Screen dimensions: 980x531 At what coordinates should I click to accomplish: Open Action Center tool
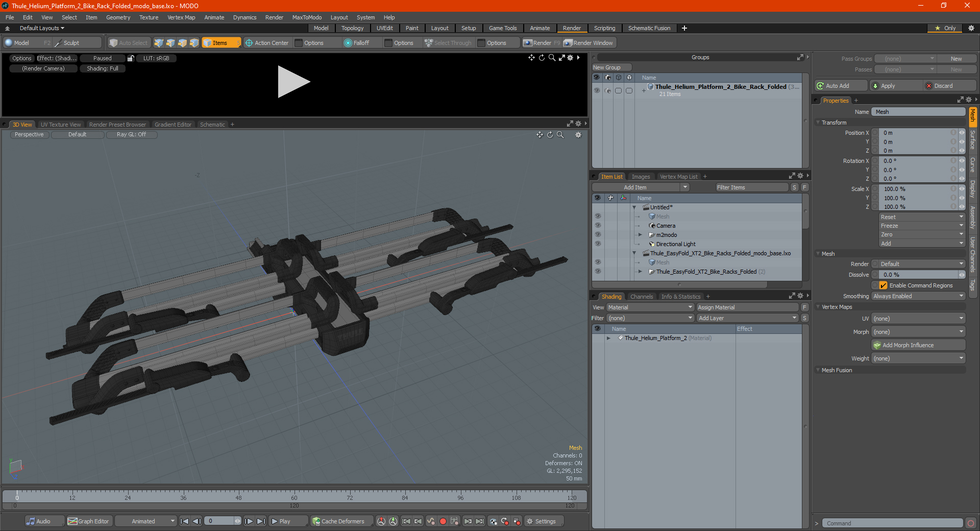click(266, 43)
